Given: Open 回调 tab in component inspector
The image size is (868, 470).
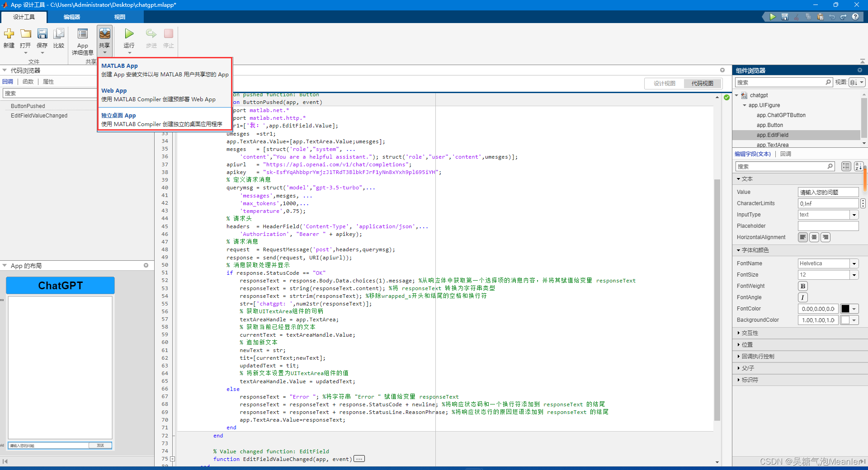Looking at the screenshot, I should [786, 154].
